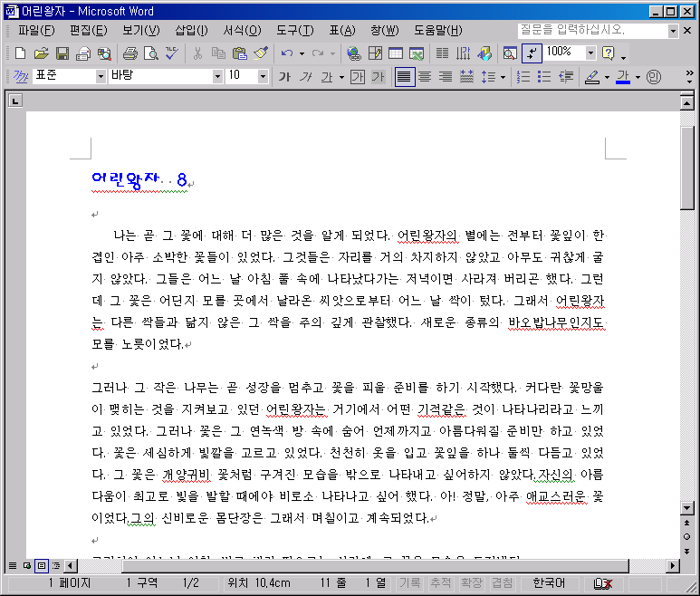
Task: Print the document with the printer icon
Action: click(129, 53)
